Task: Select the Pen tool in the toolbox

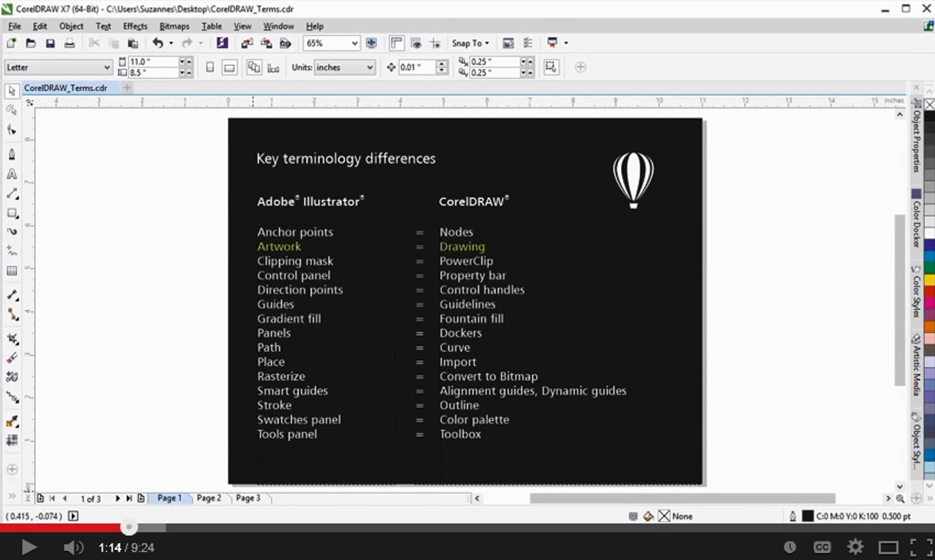Action: click(x=11, y=154)
